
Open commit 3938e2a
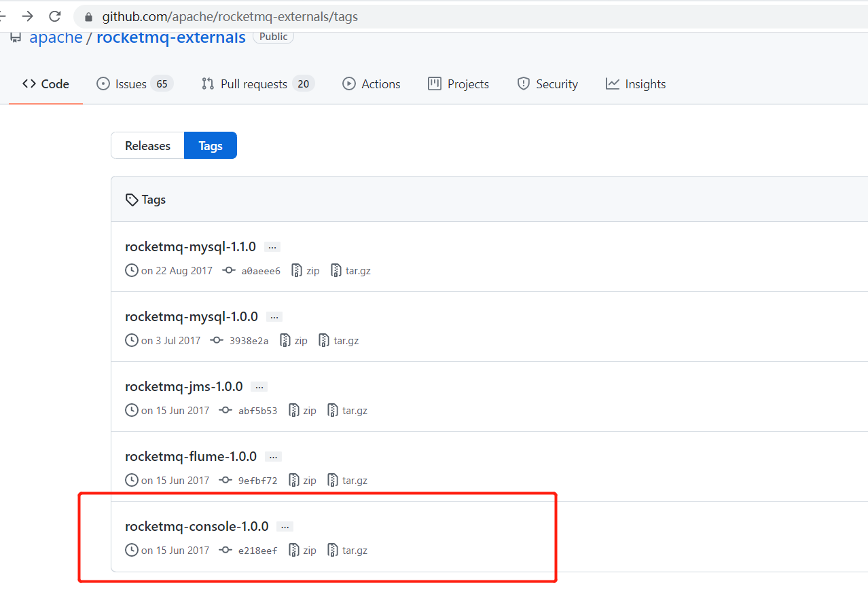pos(249,341)
